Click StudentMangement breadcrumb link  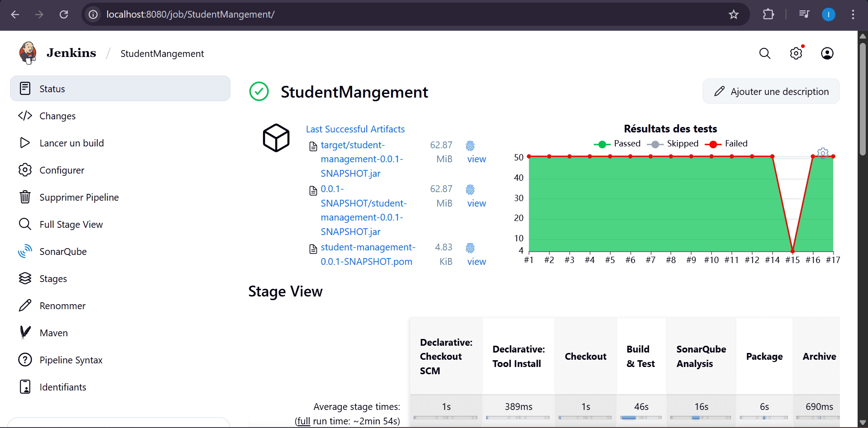(x=162, y=54)
